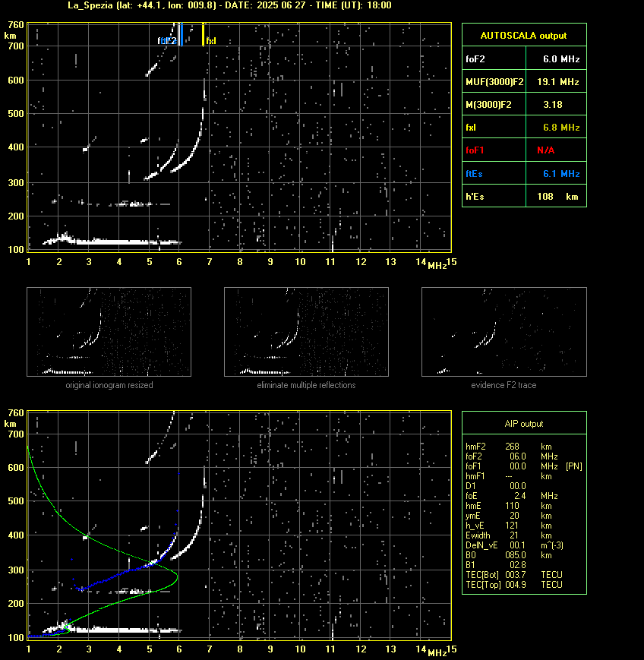Click the blue ftEs label in the table
This screenshot has height=660, width=644.
tap(474, 173)
